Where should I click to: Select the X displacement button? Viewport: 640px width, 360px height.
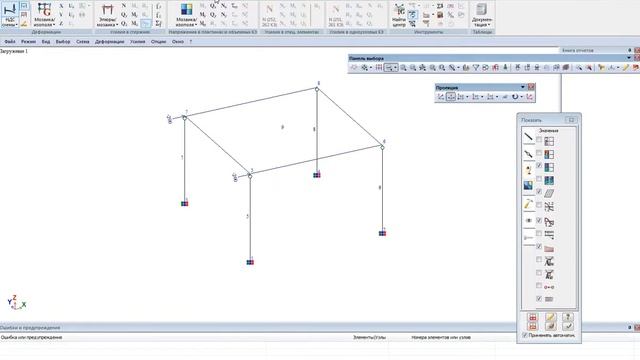61,6
